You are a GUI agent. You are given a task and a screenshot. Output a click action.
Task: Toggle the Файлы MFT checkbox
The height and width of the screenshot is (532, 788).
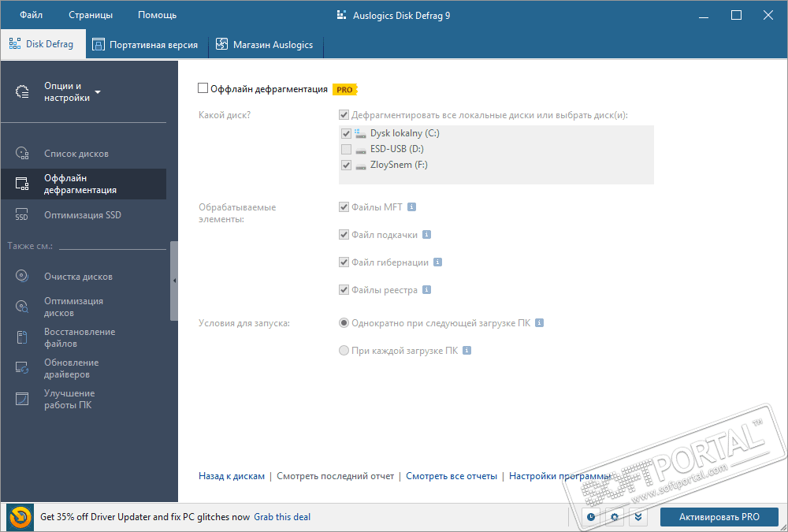tap(344, 207)
